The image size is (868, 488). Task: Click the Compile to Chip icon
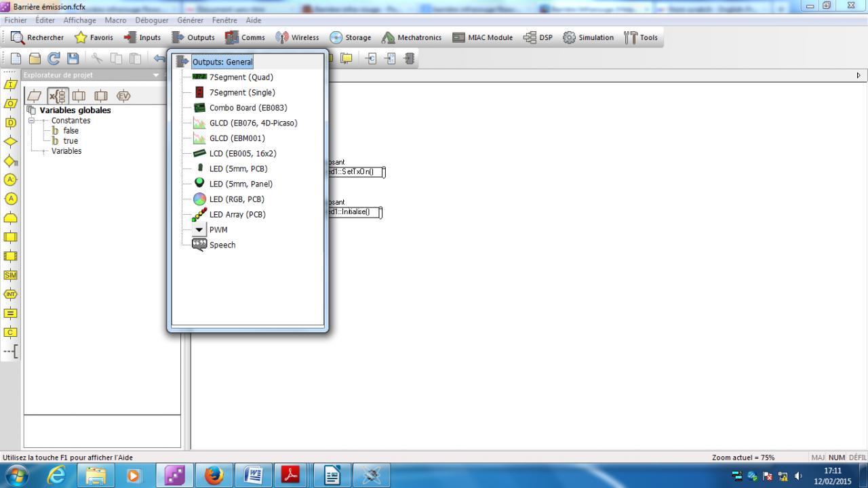[410, 59]
